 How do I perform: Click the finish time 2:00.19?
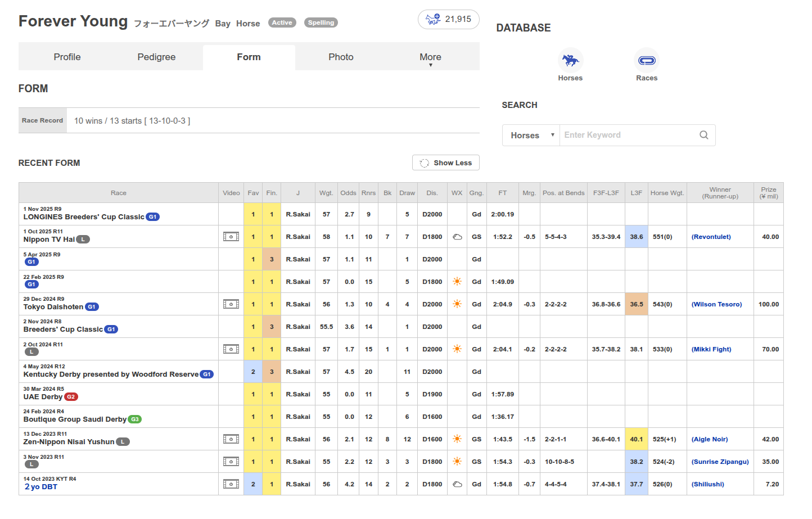tap(503, 214)
